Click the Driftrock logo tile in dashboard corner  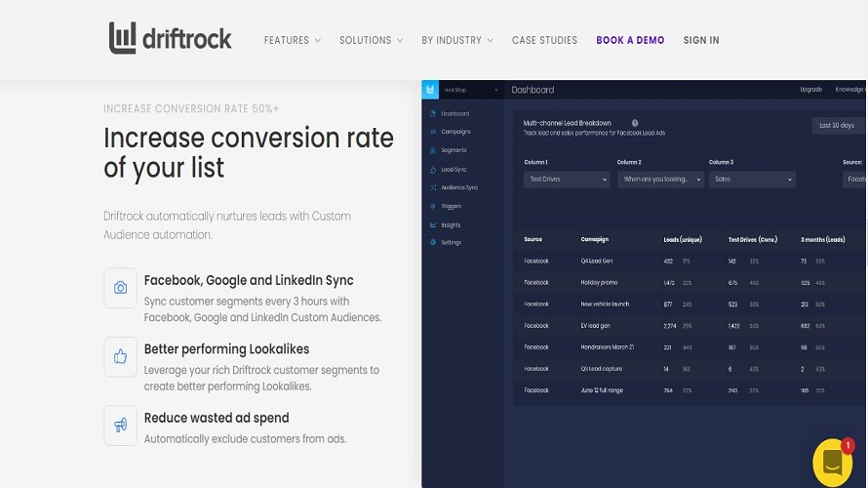point(430,90)
